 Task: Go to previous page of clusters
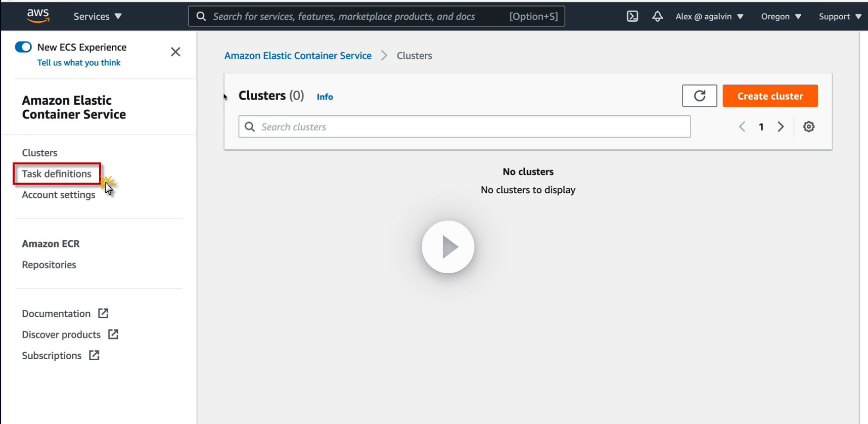coord(742,127)
